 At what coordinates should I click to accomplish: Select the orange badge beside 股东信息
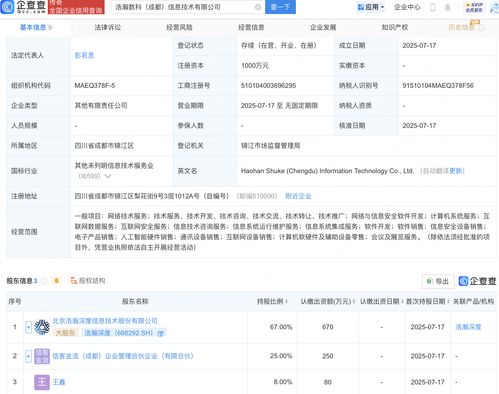pos(56,281)
